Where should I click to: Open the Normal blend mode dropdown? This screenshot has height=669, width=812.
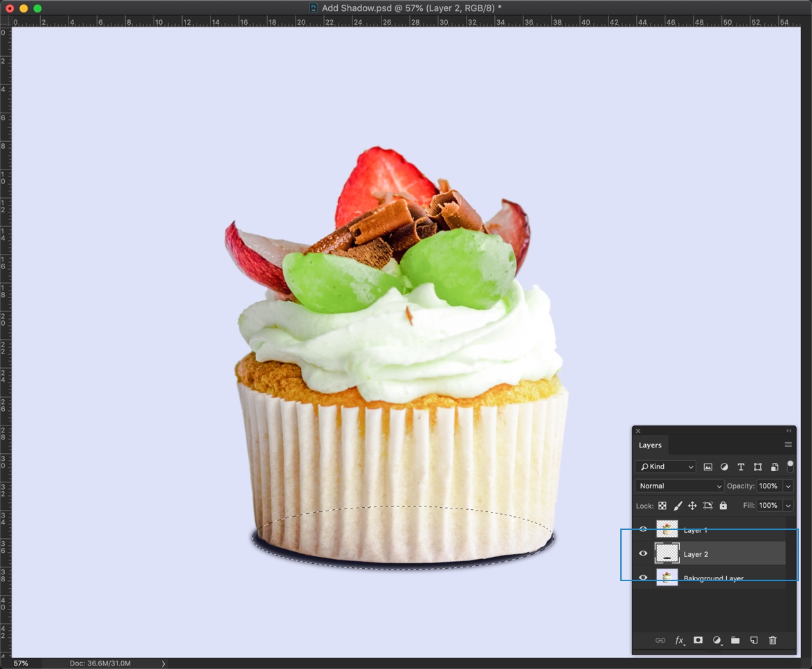pyautogui.click(x=679, y=486)
